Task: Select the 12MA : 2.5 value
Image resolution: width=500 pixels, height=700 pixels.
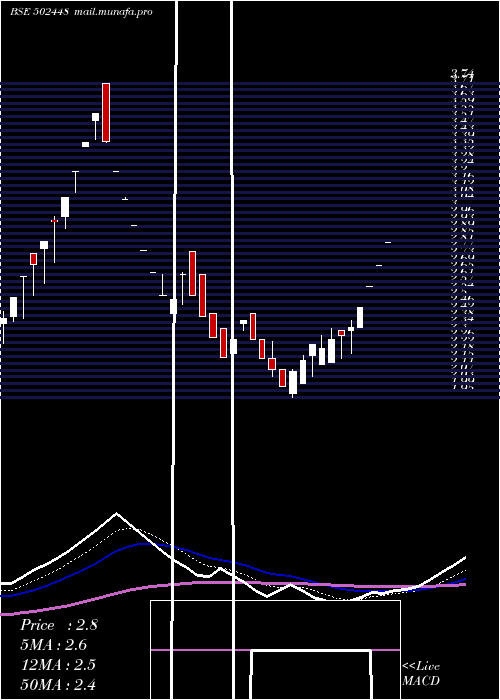Action: (x=58, y=665)
